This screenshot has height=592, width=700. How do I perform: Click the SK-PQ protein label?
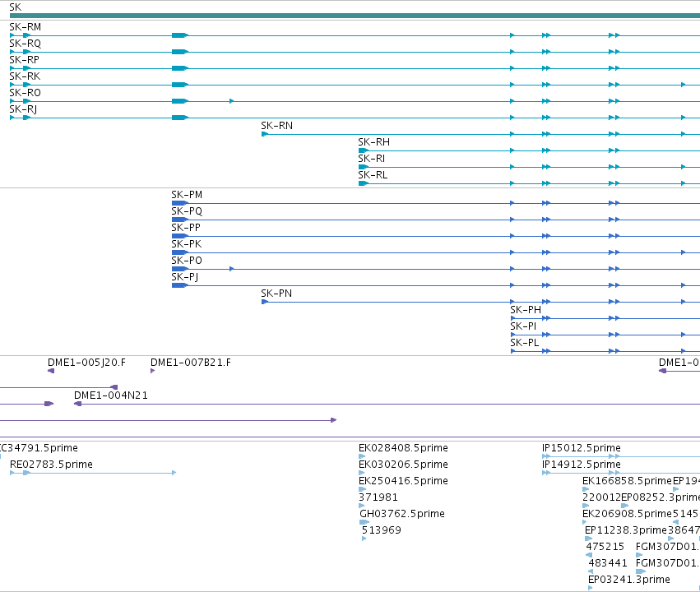tap(187, 211)
